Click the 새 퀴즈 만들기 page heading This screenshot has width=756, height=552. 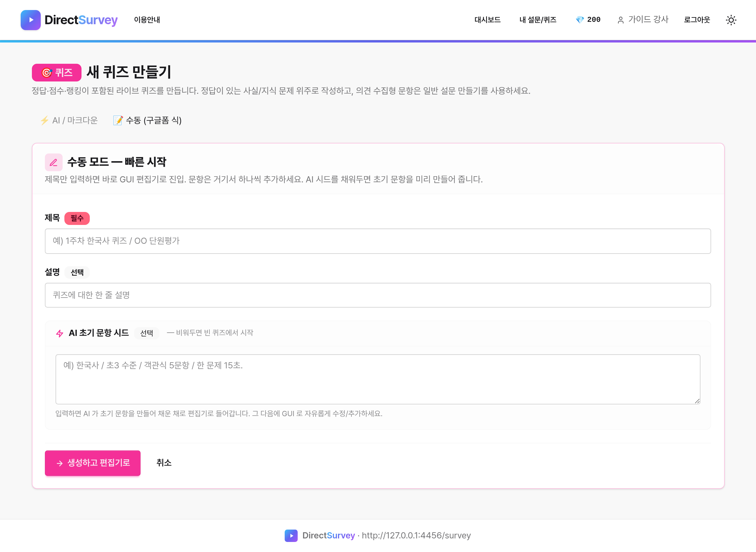pos(129,72)
